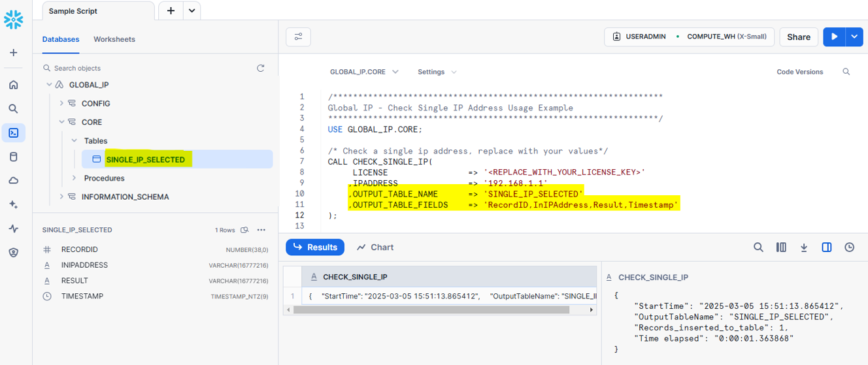868x365 pixels.
Task: Click the LICENSE placeholder key string
Action: pyautogui.click(x=565, y=172)
